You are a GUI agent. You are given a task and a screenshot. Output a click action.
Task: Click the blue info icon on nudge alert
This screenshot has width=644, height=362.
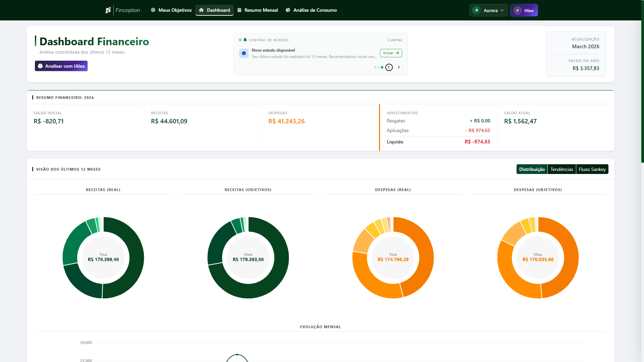[x=244, y=53]
